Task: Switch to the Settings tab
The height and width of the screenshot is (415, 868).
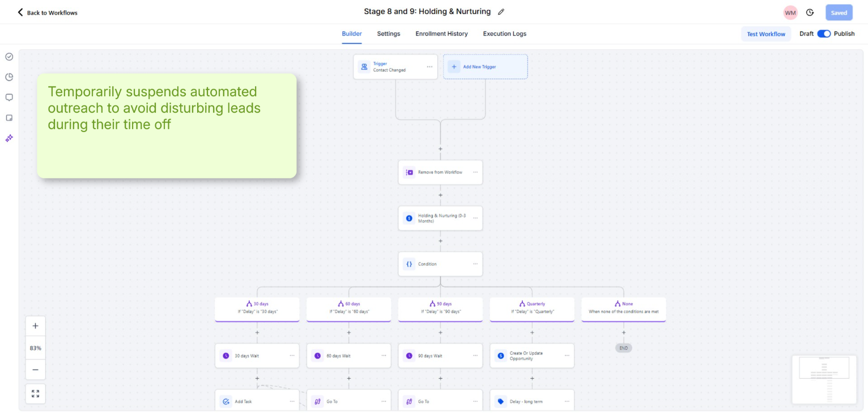Action: (x=388, y=33)
